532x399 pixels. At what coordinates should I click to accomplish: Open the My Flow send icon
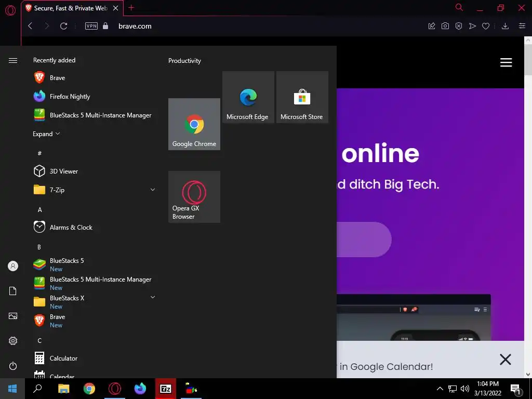coord(472,26)
